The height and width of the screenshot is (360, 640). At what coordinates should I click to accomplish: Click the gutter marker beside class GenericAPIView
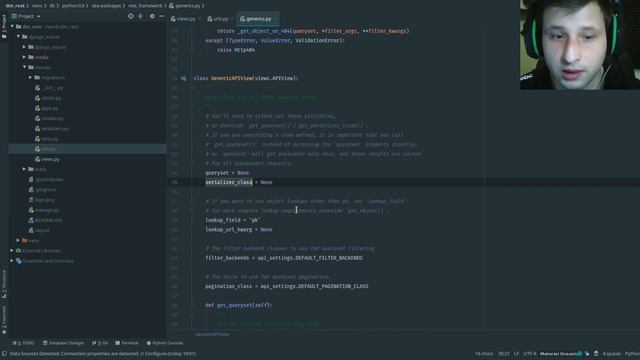[x=183, y=78]
